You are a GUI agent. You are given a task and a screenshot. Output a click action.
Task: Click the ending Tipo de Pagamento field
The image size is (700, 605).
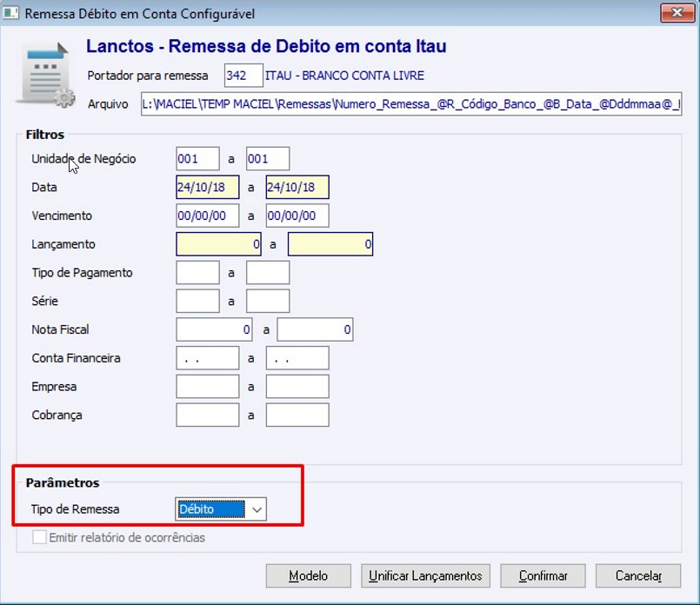tap(268, 273)
